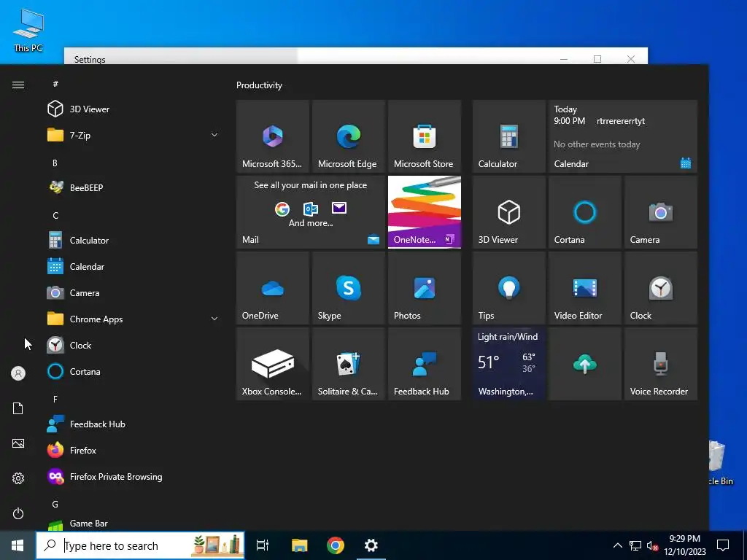747x560 pixels.
Task: Open the Xbox Console Companion tile
Action: point(273,364)
